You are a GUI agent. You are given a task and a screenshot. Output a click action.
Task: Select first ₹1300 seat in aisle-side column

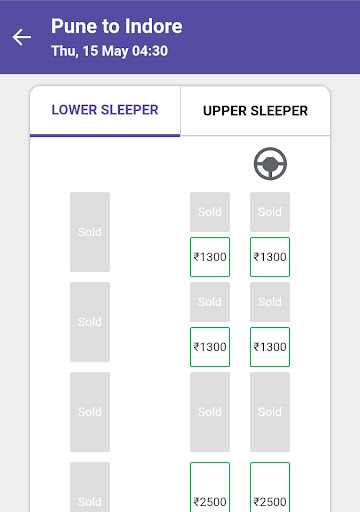pyautogui.click(x=210, y=257)
